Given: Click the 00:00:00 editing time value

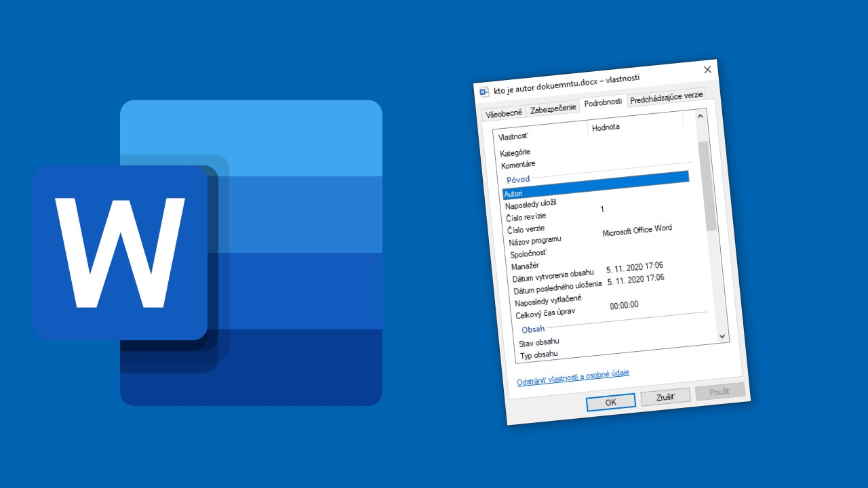Looking at the screenshot, I should pos(624,305).
